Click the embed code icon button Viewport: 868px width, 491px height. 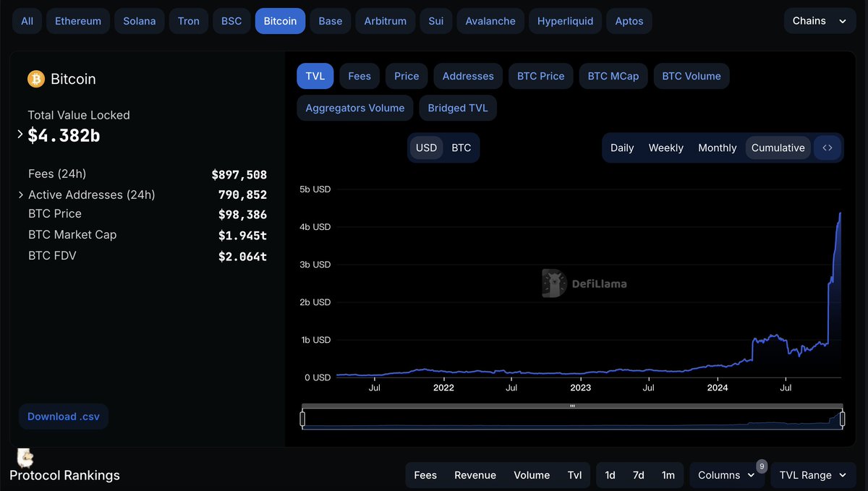827,148
